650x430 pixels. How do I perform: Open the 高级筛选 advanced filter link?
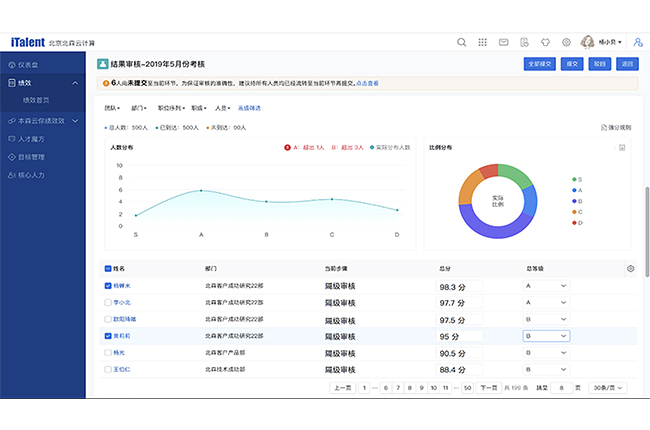point(249,108)
